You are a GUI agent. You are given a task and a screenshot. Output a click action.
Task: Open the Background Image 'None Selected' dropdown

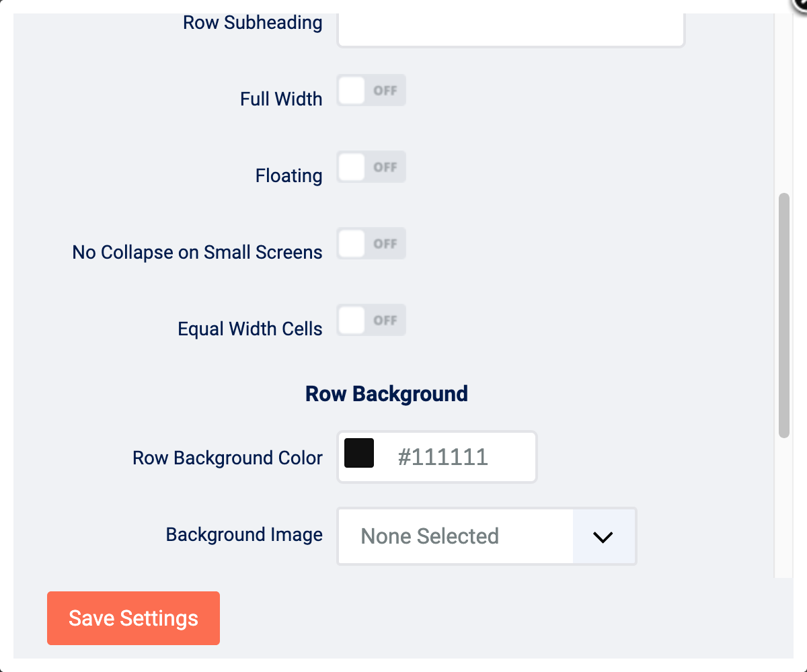pyautogui.click(x=456, y=536)
